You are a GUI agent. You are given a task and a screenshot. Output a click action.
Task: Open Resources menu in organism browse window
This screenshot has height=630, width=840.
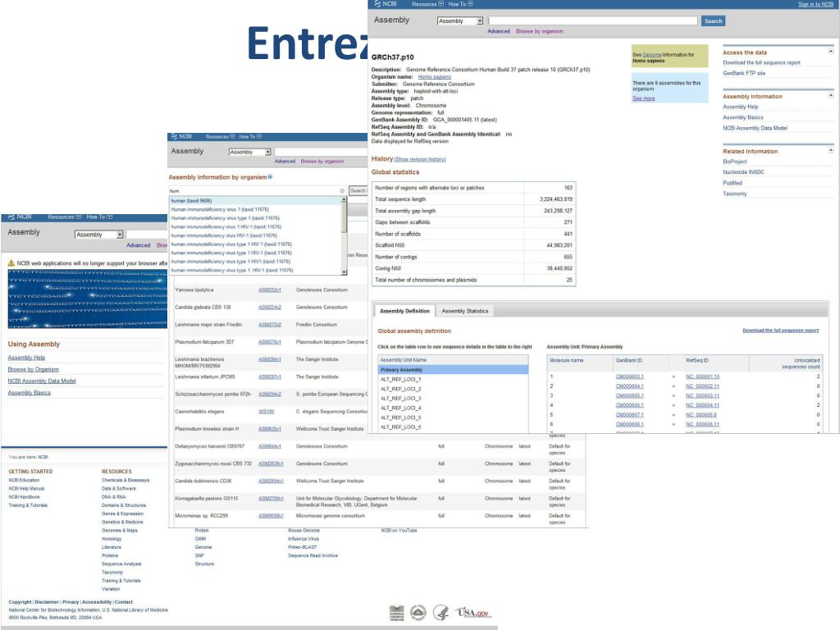click(220, 137)
